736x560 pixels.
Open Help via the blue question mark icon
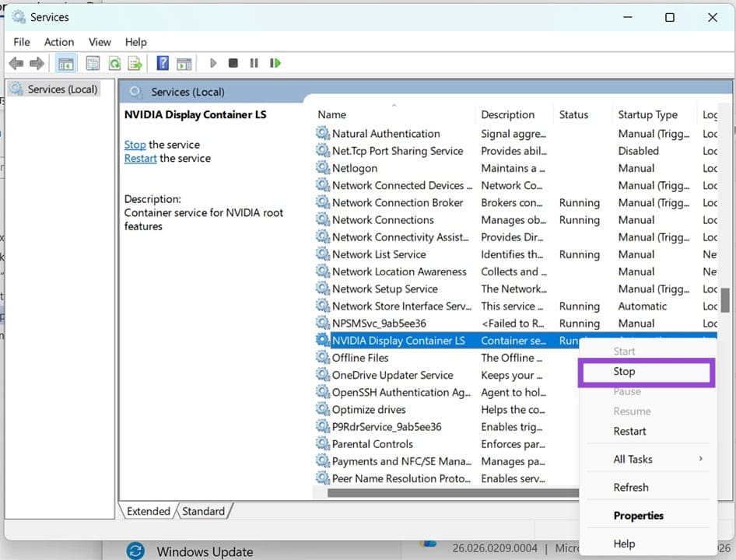point(163,64)
